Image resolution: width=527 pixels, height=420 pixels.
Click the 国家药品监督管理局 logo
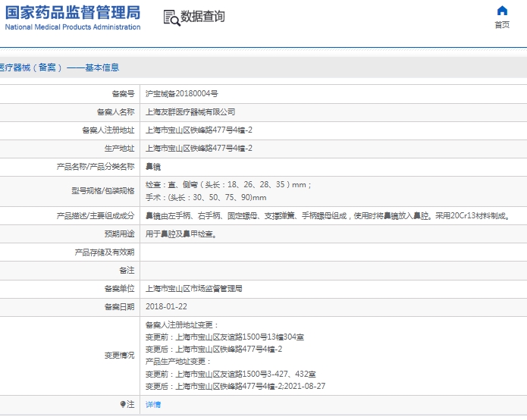73,17
